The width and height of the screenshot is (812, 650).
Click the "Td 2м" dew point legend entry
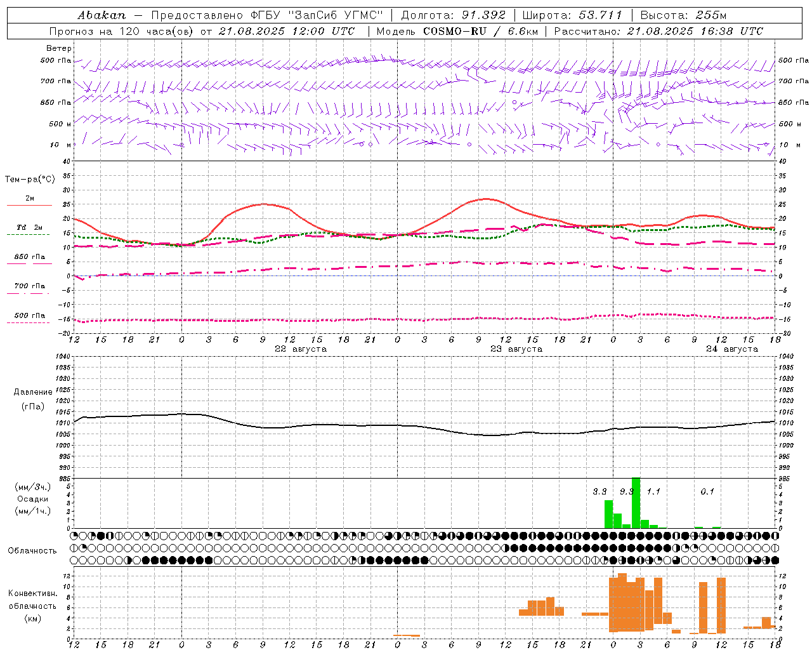tap(30, 227)
